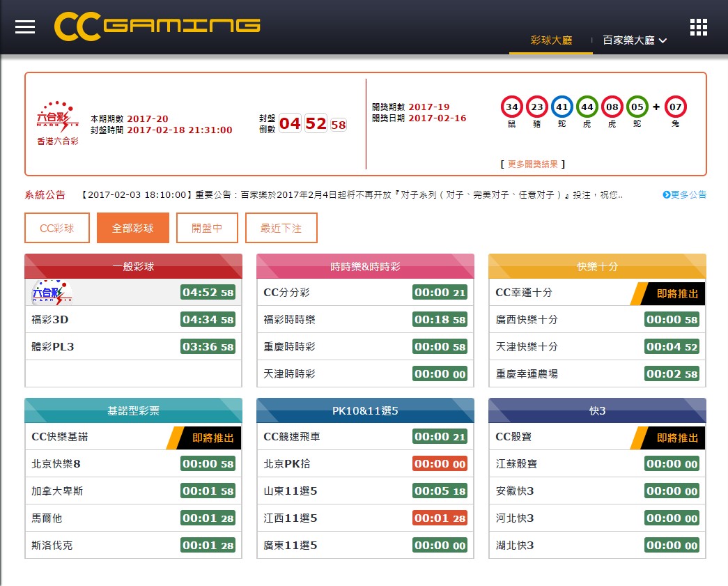
Task: Open the 廣東11選5 game
Action: (x=365, y=546)
